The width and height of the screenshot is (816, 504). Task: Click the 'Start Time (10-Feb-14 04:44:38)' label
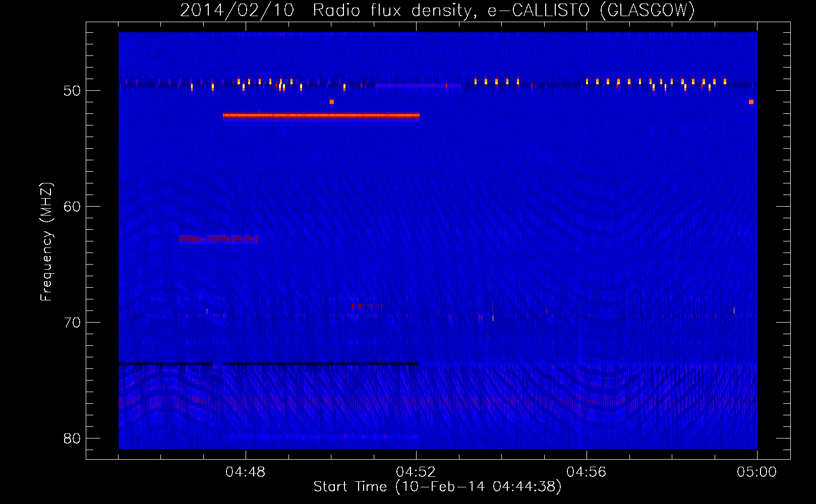point(437,487)
